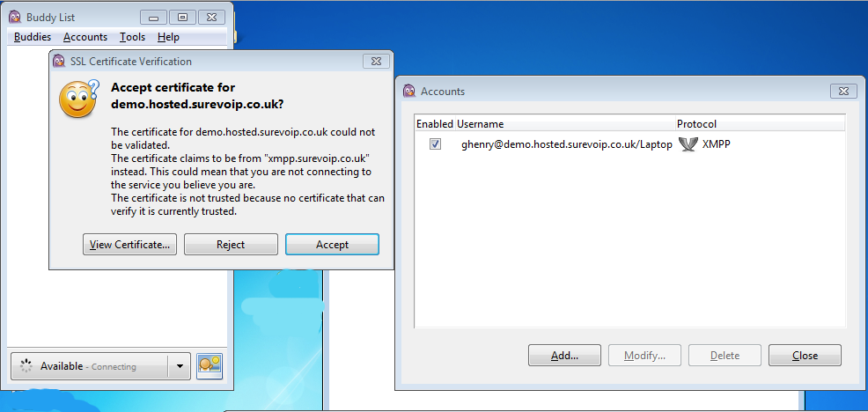Click the Pidgin icon in Accounts title bar
868x412 pixels.
(409, 91)
